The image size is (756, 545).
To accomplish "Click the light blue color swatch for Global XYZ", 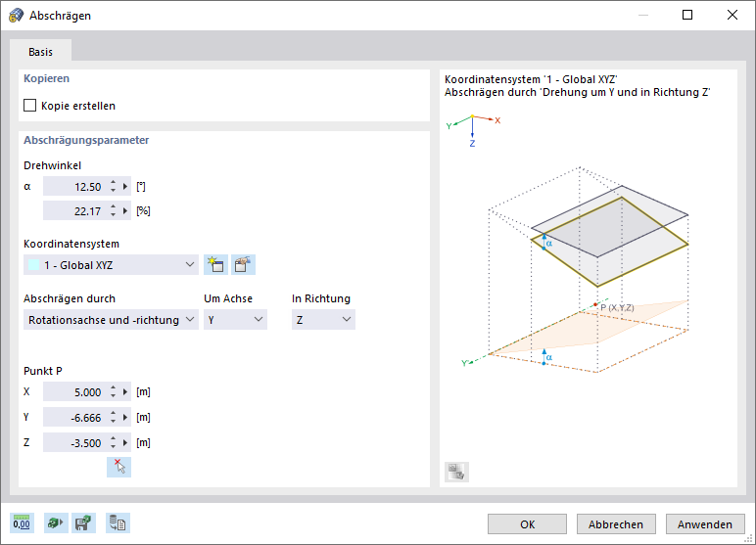I will (33, 264).
